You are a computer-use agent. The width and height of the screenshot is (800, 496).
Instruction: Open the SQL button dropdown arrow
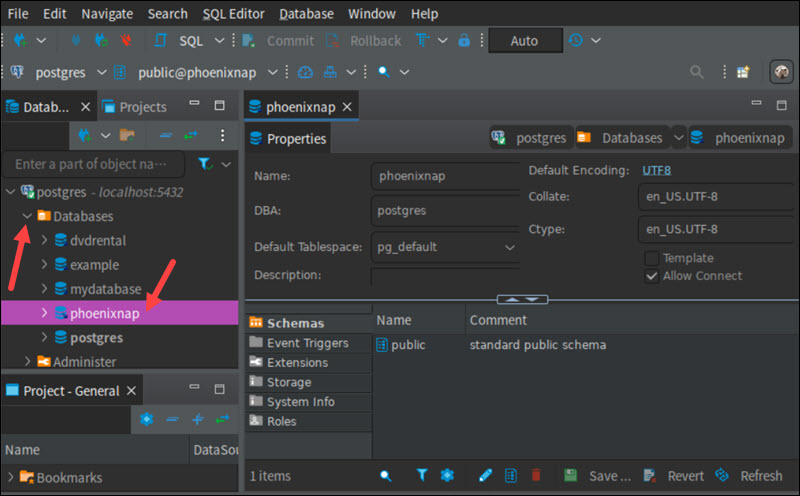(x=219, y=40)
